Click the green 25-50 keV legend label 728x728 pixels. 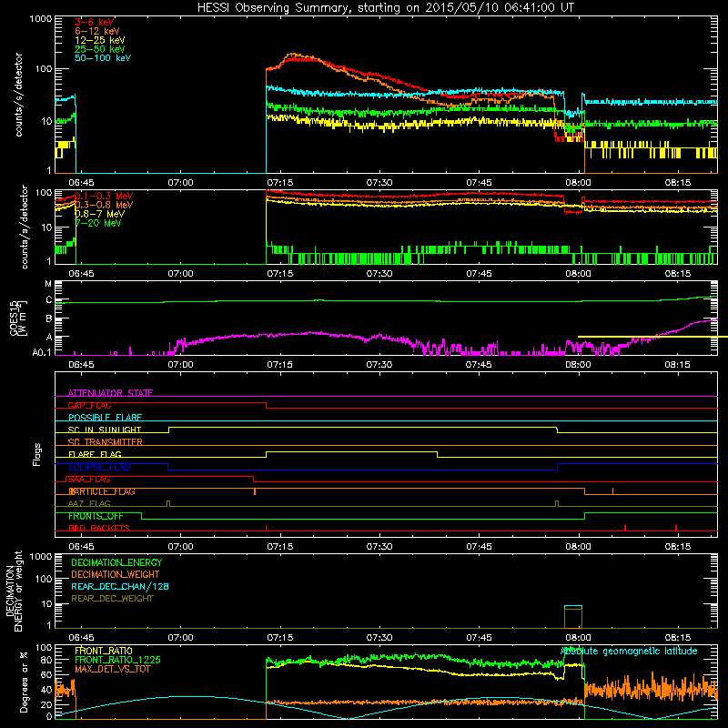point(100,49)
